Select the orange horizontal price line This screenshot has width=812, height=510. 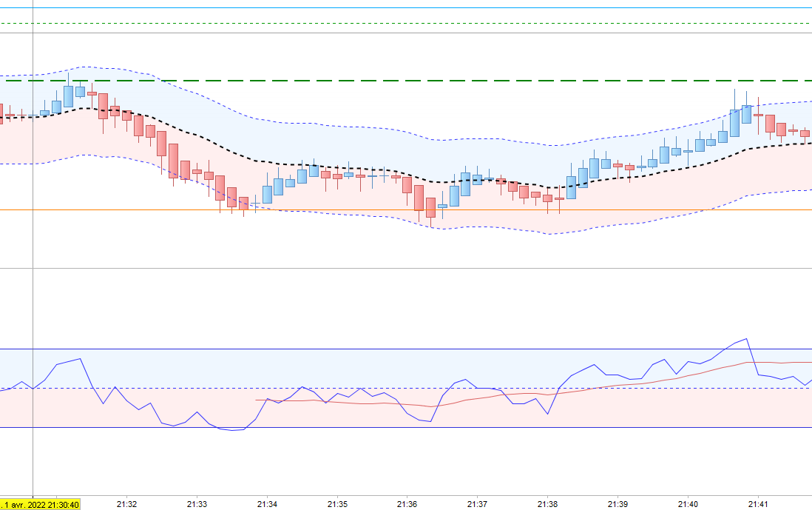coord(406,210)
